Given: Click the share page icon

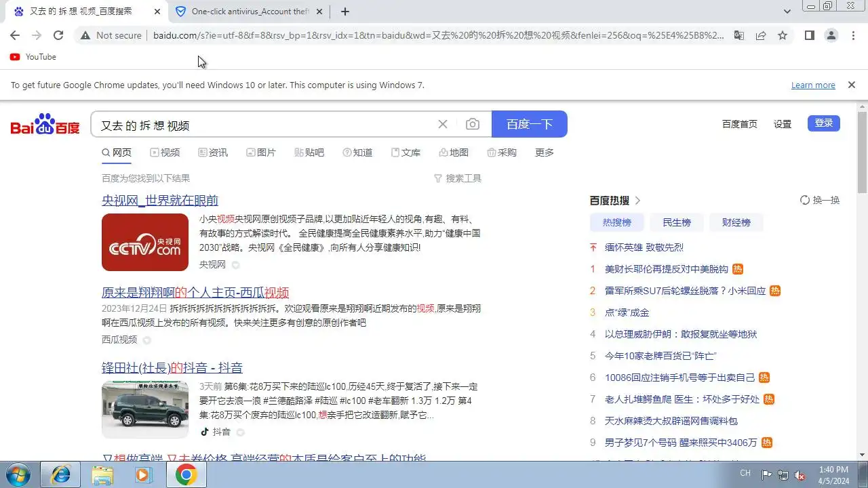Looking at the screenshot, I should (761, 35).
